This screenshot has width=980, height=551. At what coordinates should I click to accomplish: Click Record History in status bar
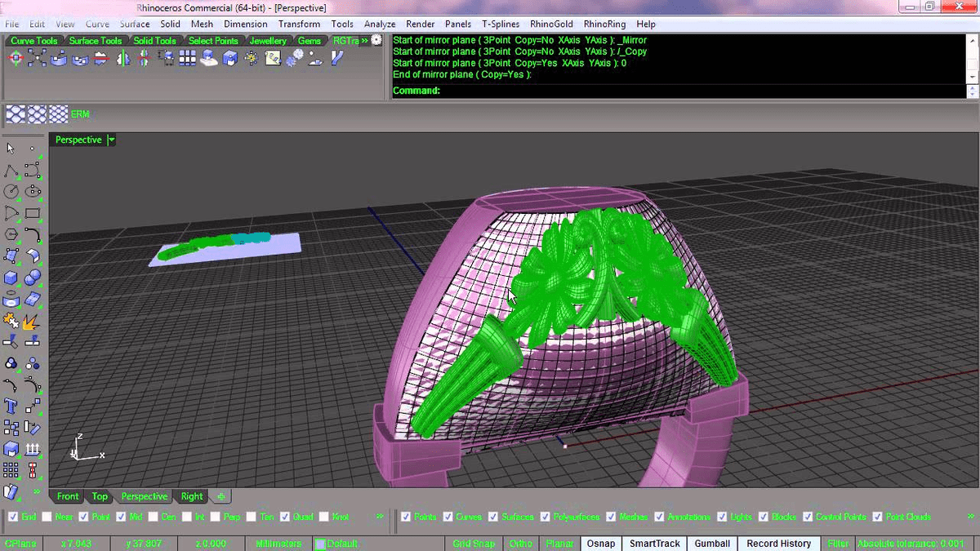[x=778, y=544]
